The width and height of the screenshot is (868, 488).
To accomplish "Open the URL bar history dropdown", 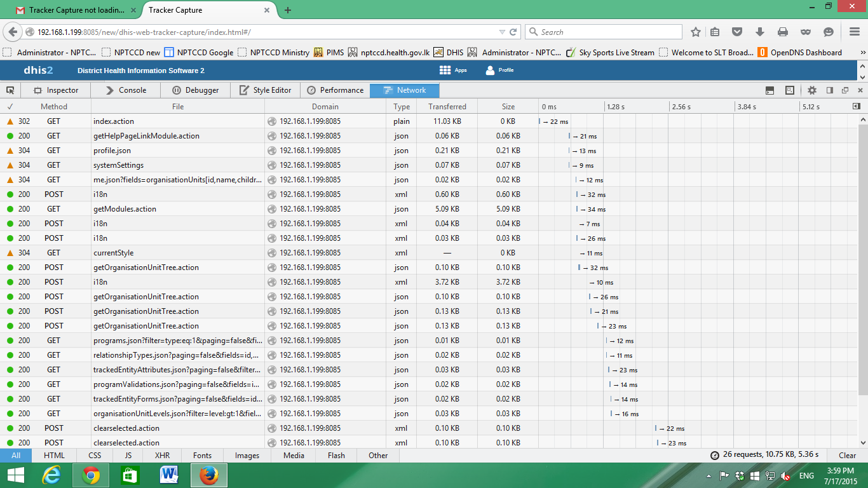I will (502, 32).
